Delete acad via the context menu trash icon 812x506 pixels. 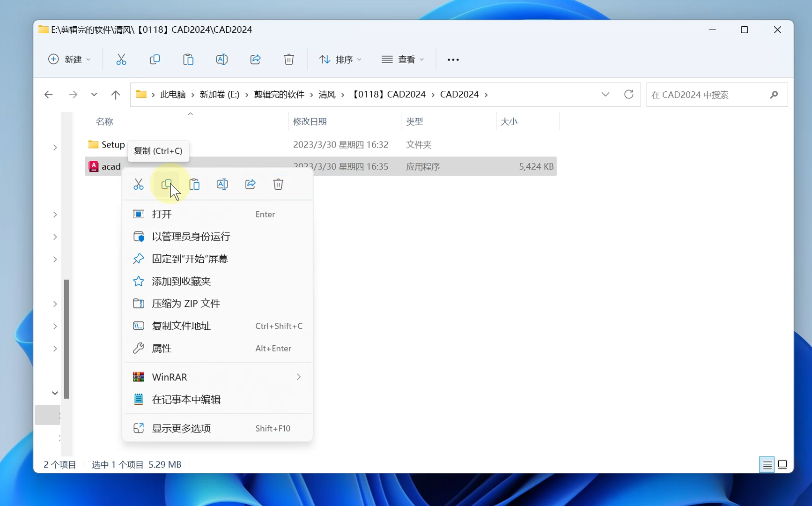coord(278,184)
